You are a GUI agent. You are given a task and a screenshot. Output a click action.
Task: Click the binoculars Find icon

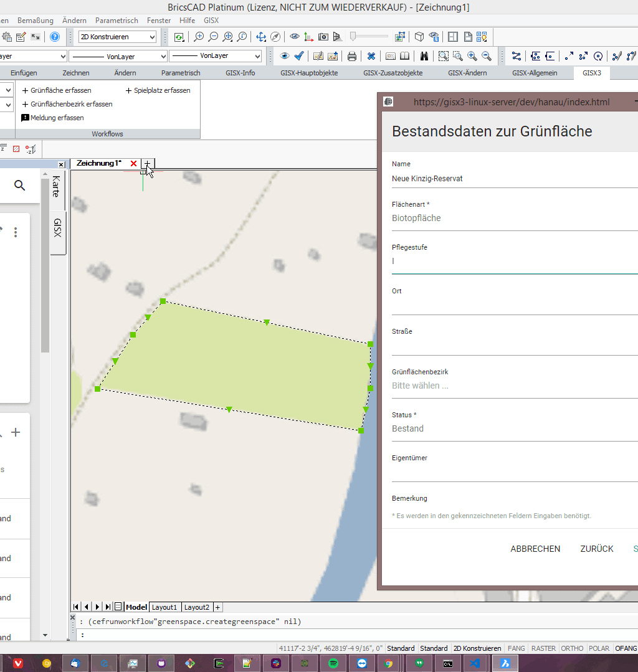coord(423,56)
